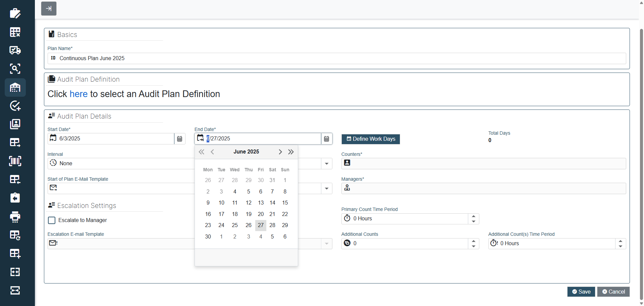Expand the Start of Plan E-Mail Template dropdown
644x306 pixels.
click(326, 188)
